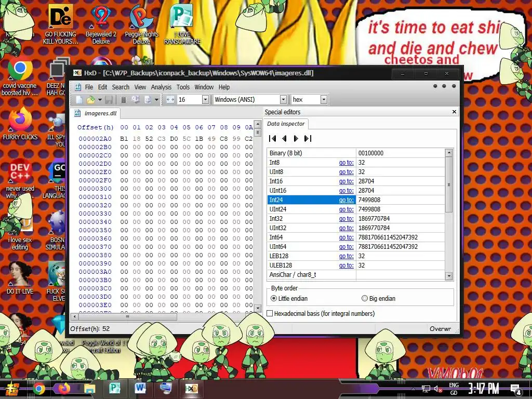The image size is (532, 399).
Task: Close the Special editors panel
Action: [x=454, y=112]
